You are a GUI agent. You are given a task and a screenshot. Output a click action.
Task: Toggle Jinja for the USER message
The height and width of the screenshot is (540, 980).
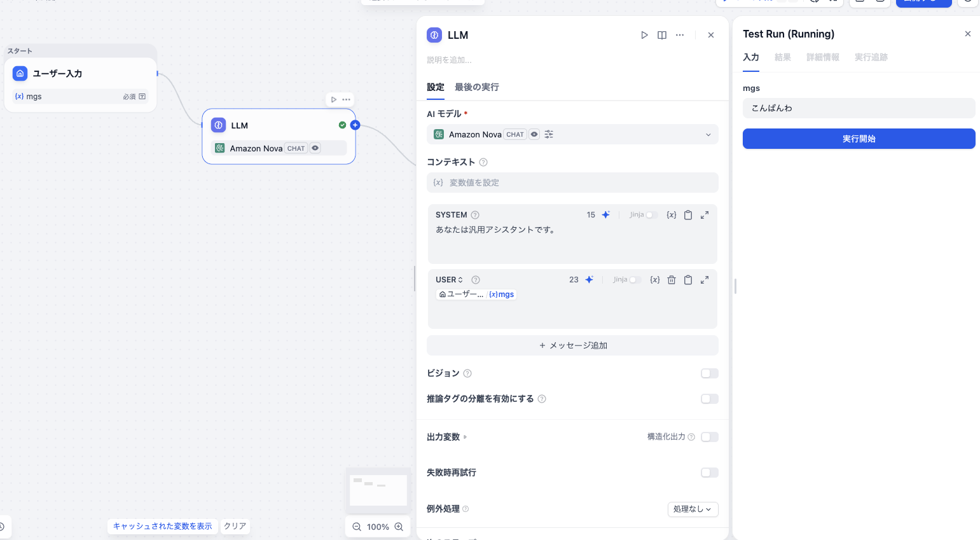[635, 280]
